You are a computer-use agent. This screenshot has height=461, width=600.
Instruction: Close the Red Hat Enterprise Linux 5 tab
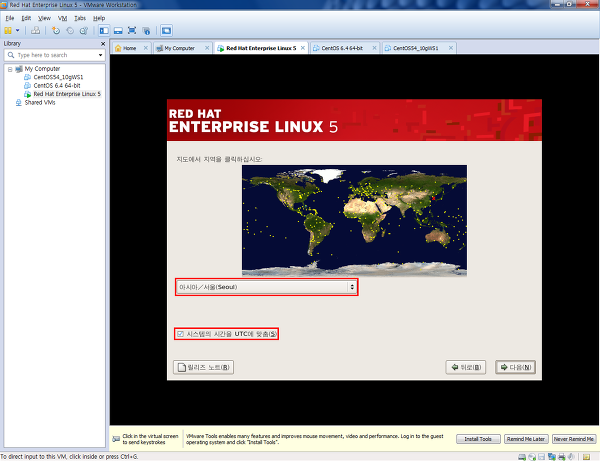[x=303, y=48]
